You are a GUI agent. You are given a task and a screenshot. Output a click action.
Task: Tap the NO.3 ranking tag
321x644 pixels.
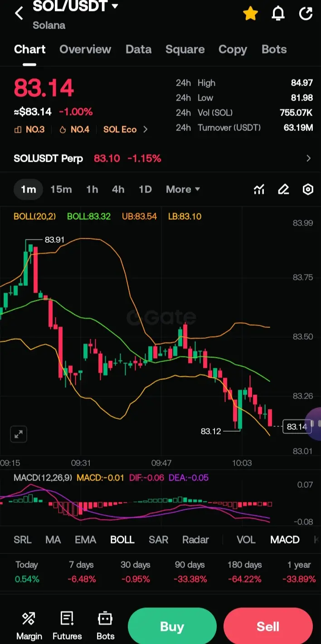30,130
